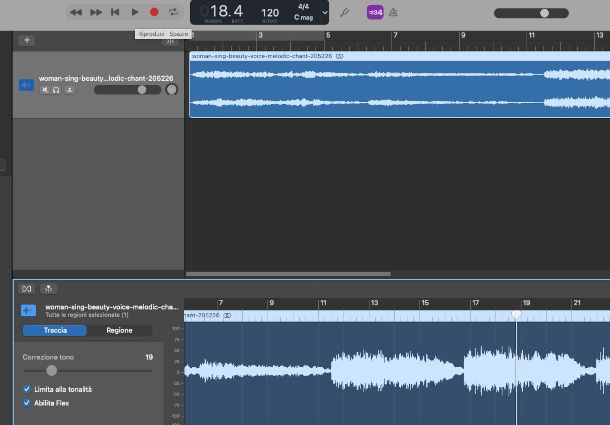Click the editor track name woman-sing-beauty-voice-melodic
The height and width of the screenshot is (425, 610).
pos(112,307)
